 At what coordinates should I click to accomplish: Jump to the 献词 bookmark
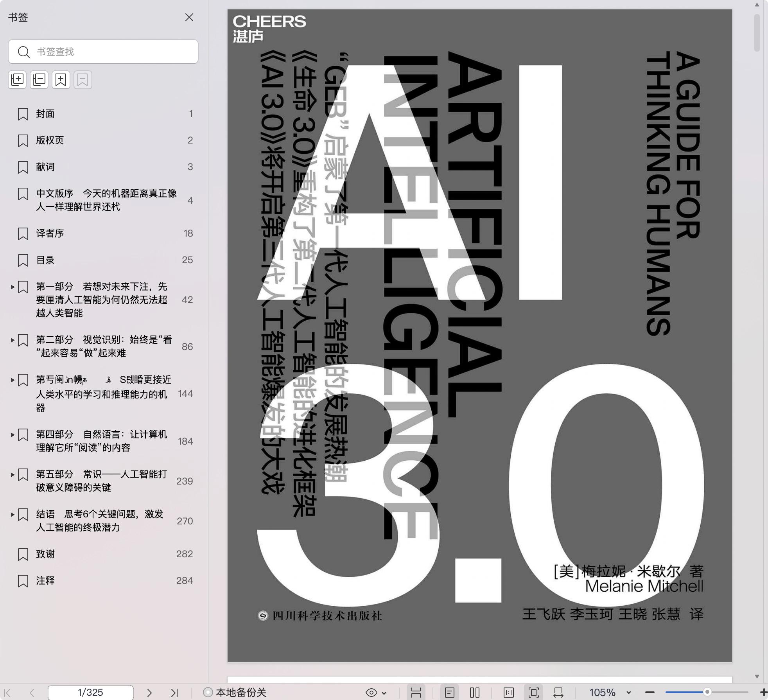click(45, 167)
